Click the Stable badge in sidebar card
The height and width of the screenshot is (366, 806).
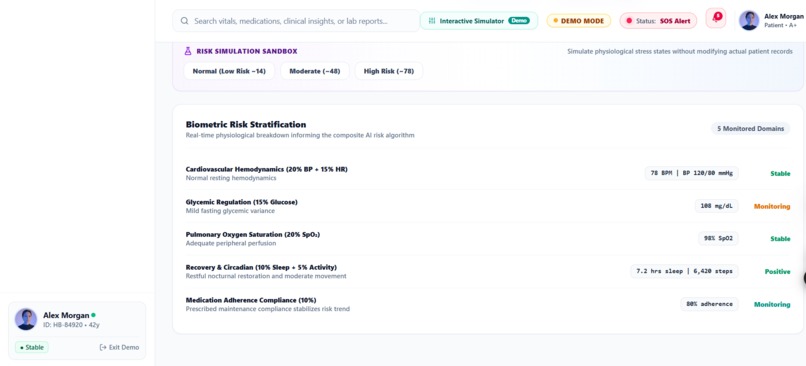tap(32, 347)
